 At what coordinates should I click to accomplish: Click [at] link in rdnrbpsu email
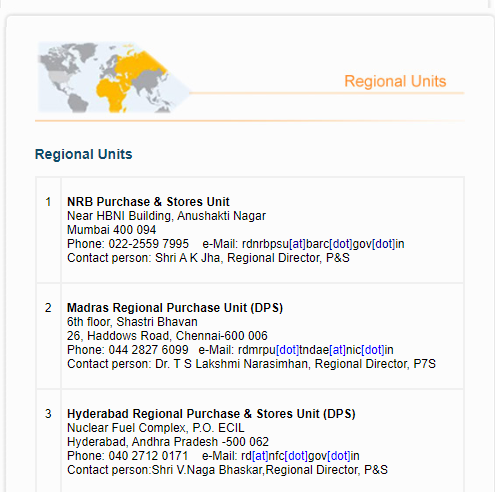(297, 244)
